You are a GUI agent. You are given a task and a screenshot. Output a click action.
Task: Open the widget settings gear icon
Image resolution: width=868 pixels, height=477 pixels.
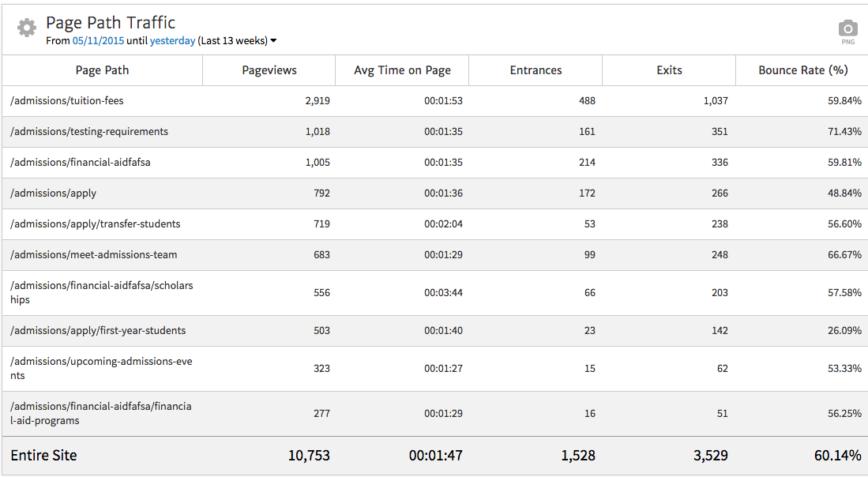[x=27, y=28]
